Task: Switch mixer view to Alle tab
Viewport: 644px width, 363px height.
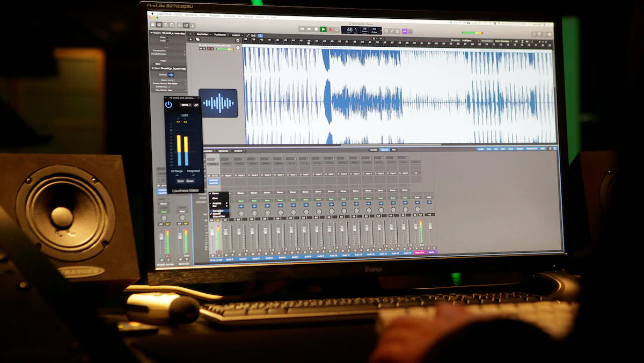Action: tap(393, 150)
